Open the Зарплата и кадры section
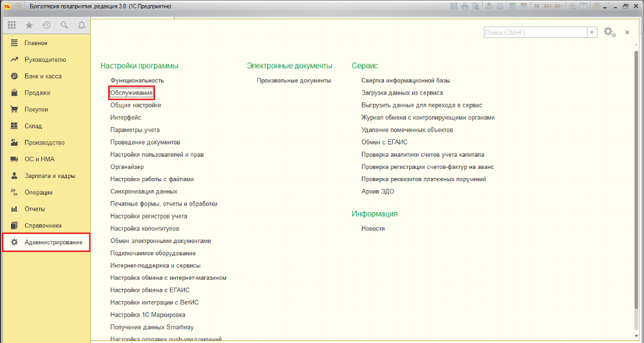Viewport: 644px width, 343px height. point(46,175)
